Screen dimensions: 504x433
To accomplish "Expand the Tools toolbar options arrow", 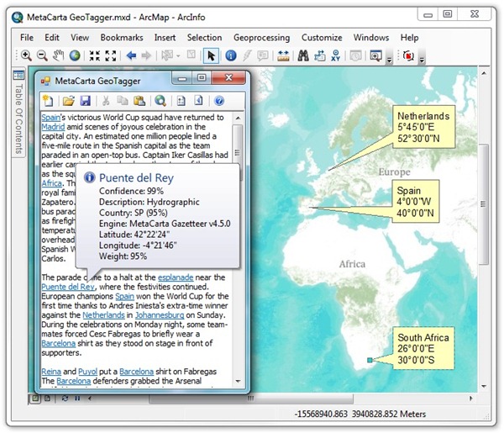I will click(x=388, y=61).
